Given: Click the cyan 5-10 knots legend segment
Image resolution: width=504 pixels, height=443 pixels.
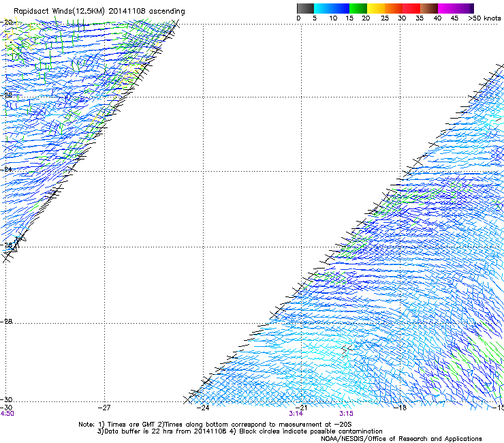Looking at the screenshot, I should click(323, 8).
